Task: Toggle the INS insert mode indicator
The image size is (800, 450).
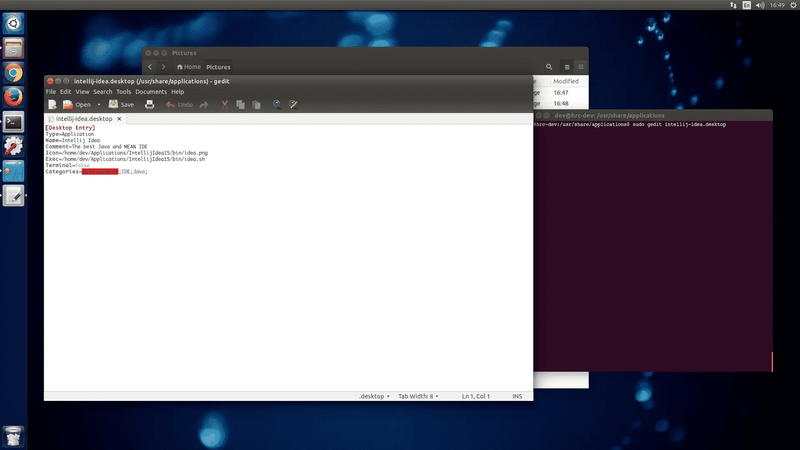Action: tap(517, 397)
